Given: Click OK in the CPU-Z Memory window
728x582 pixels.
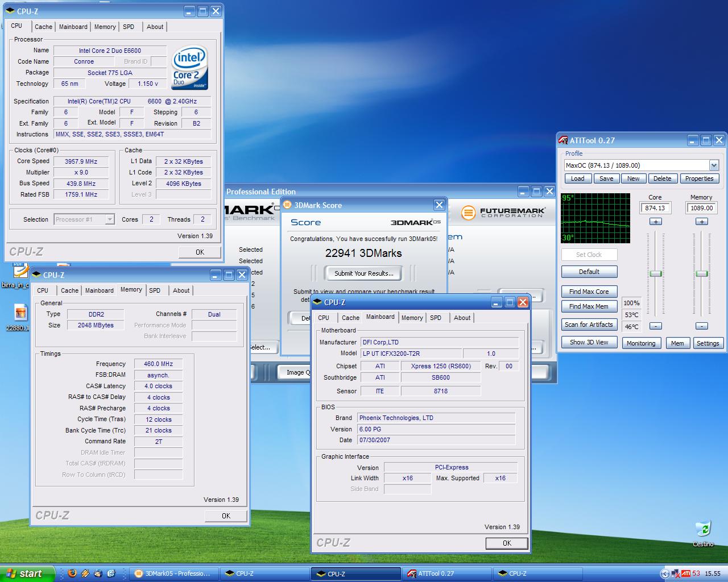Looking at the screenshot, I should coord(226,516).
